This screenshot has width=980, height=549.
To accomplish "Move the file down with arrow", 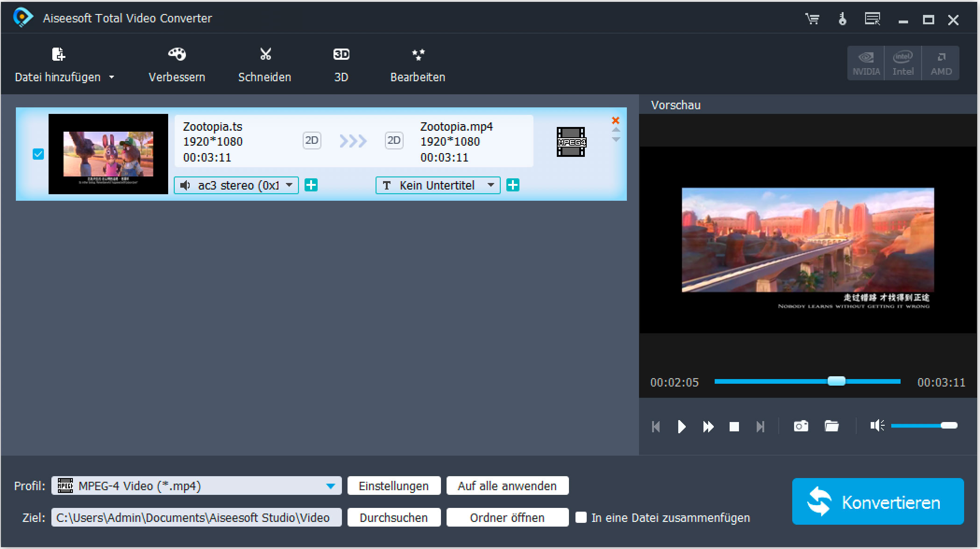I will (x=616, y=139).
